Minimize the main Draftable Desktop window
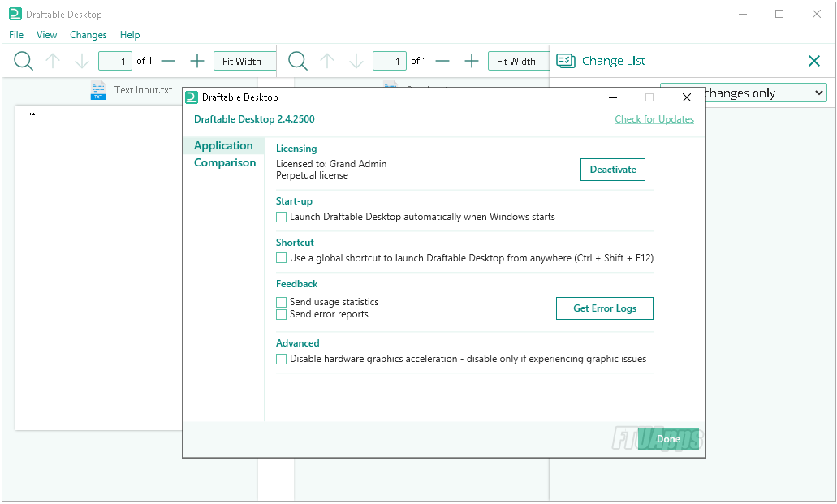Viewport: 837px width, 504px height. (743, 14)
